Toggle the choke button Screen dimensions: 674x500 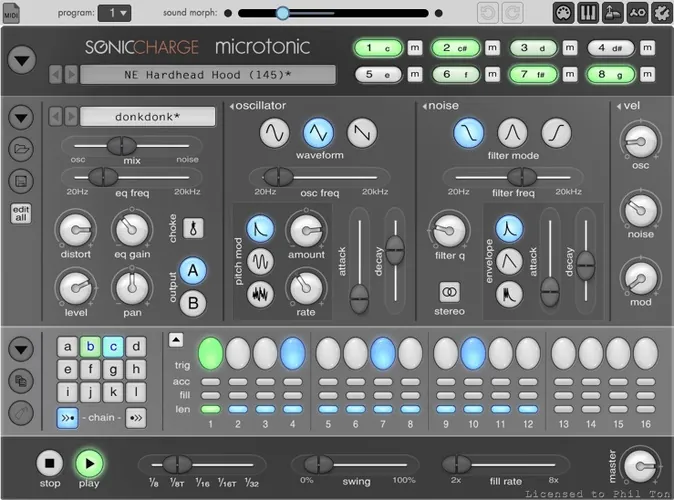(x=193, y=228)
